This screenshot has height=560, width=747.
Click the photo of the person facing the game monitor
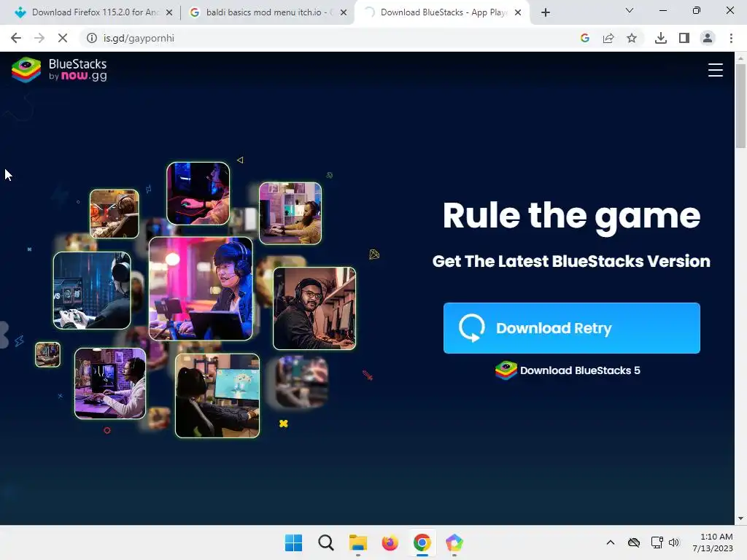(x=217, y=396)
